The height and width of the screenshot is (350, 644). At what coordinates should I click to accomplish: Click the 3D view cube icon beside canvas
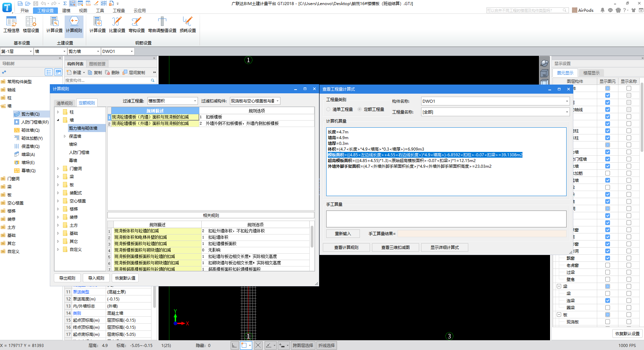(544, 73)
